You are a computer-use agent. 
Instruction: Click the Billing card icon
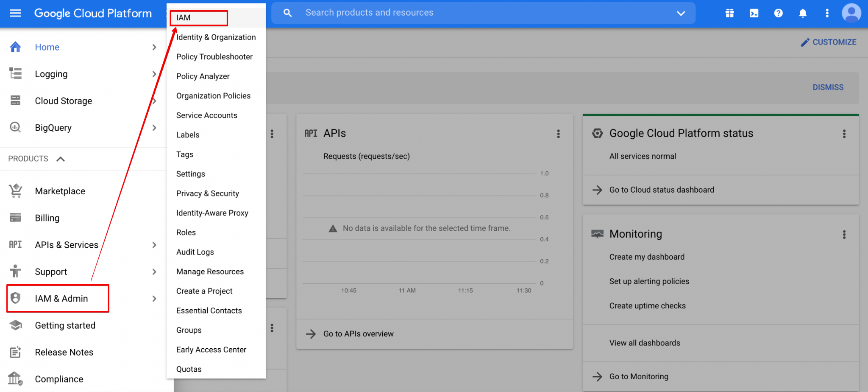[15, 218]
